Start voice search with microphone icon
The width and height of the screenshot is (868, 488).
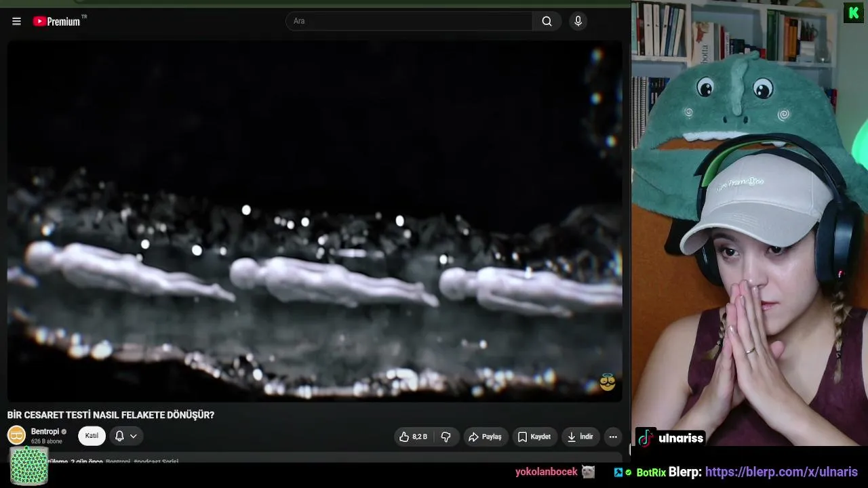coord(578,21)
